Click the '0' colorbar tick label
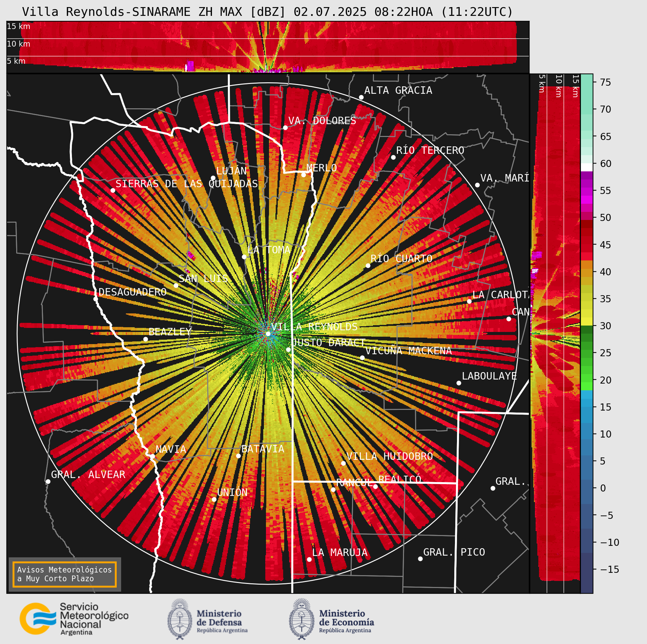647x644 pixels. [603, 488]
